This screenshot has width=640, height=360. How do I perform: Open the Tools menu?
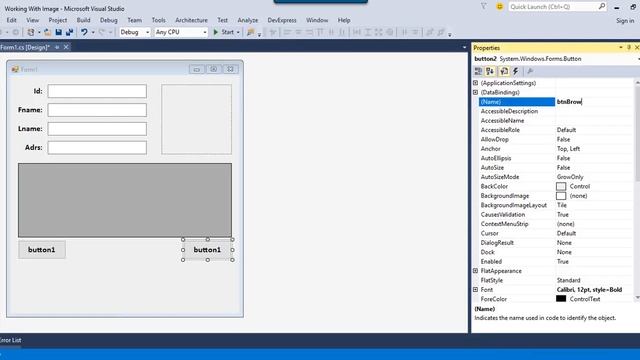(x=158, y=20)
